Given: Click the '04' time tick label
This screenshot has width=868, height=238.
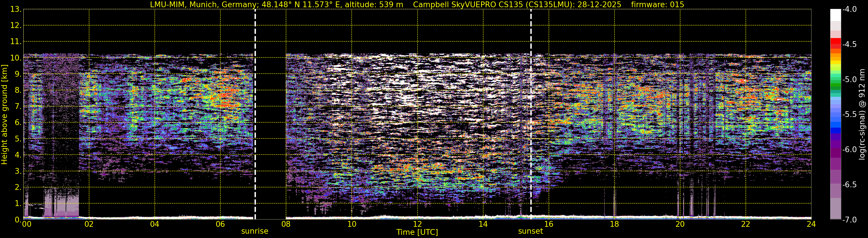Looking at the screenshot, I should pos(155,224).
